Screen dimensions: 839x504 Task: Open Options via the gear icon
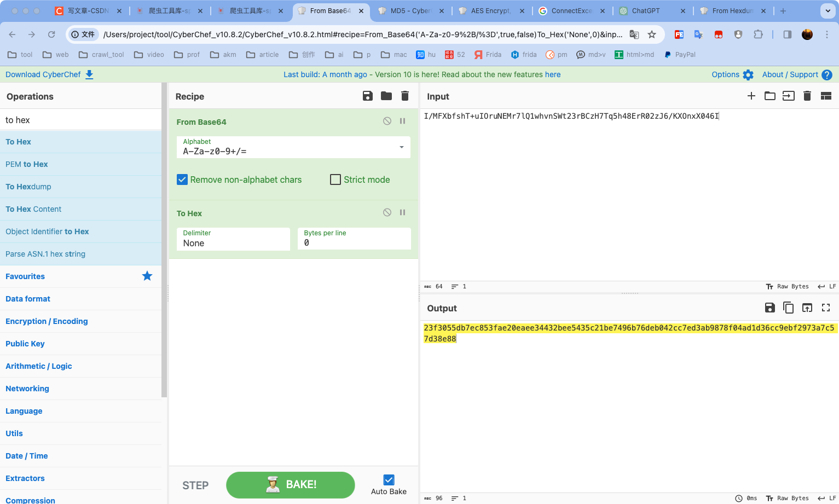[748, 75]
